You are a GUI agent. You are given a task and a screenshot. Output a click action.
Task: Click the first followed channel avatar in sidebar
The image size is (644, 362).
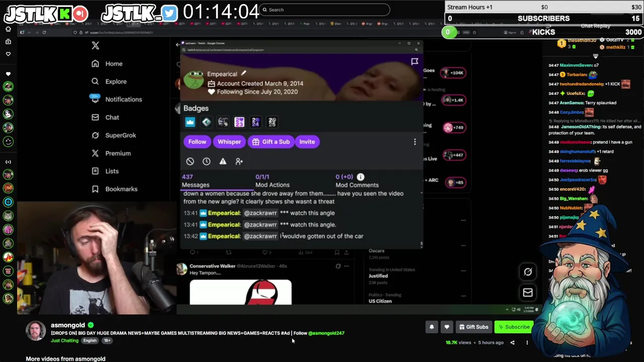(8, 86)
